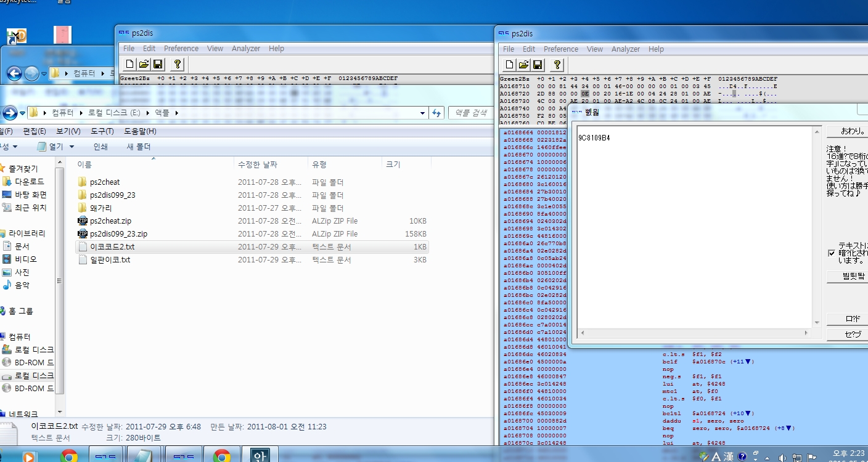Sort by the 수정한 날짜 column header
Viewport: 868px width, 462px height.
click(x=271, y=164)
